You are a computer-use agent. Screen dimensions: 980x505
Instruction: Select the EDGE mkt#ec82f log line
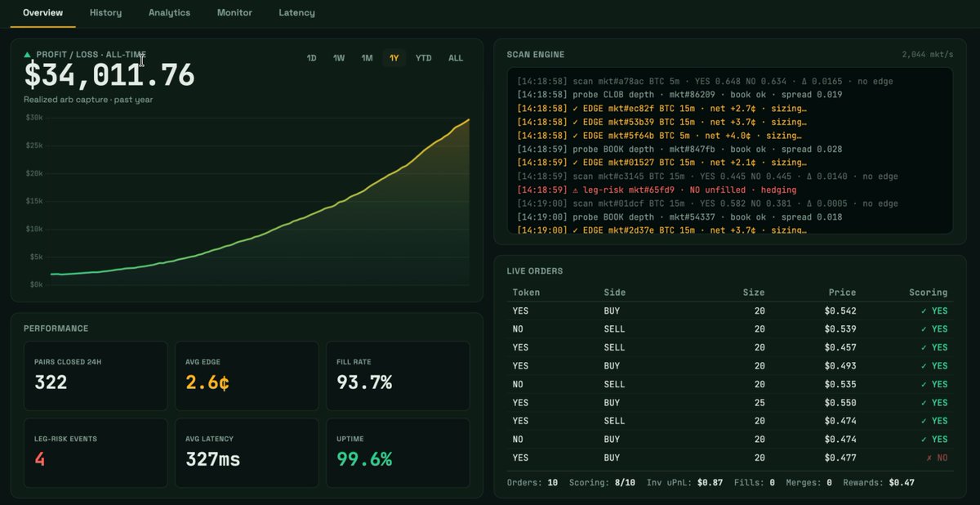coord(662,109)
